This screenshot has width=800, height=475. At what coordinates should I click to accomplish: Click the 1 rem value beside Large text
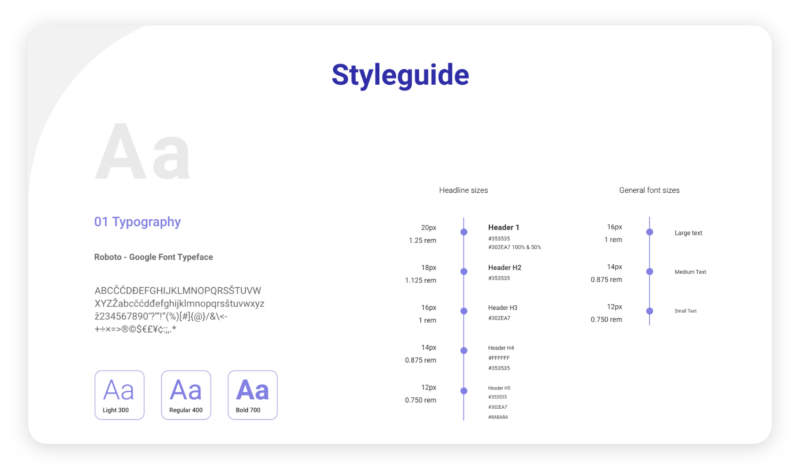coord(613,240)
